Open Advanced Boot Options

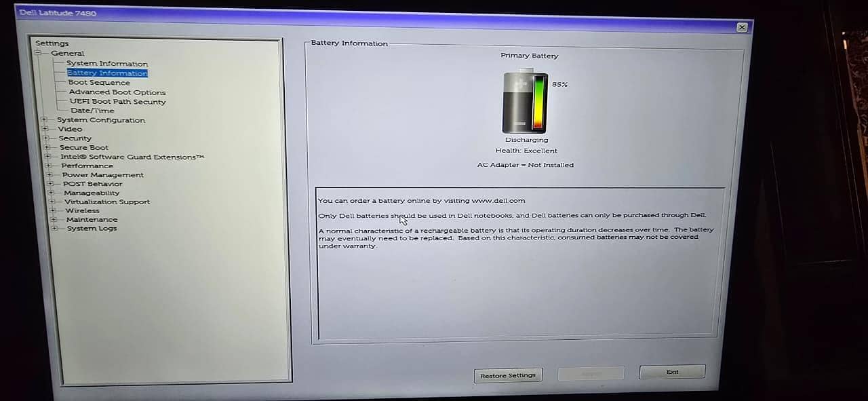[x=117, y=92]
